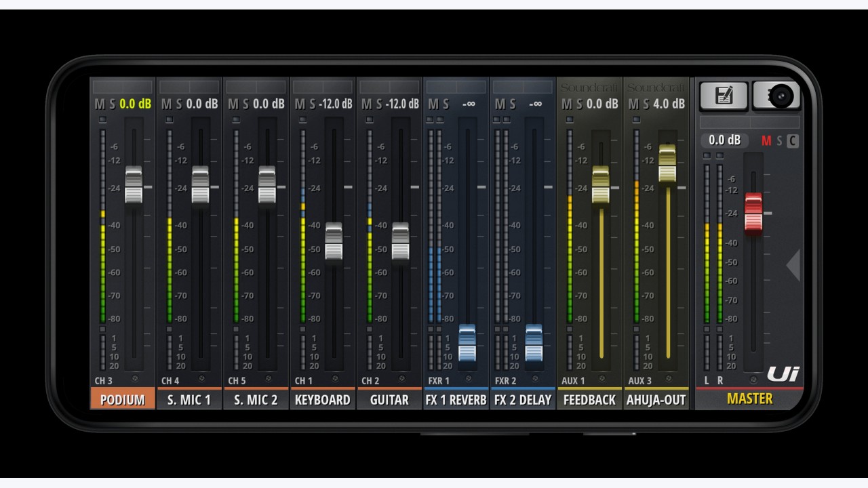Click the yellow AHUJA-OUT fader handle
Image resolution: width=868 pixels, height=488 pixels.
pos(667,163)
